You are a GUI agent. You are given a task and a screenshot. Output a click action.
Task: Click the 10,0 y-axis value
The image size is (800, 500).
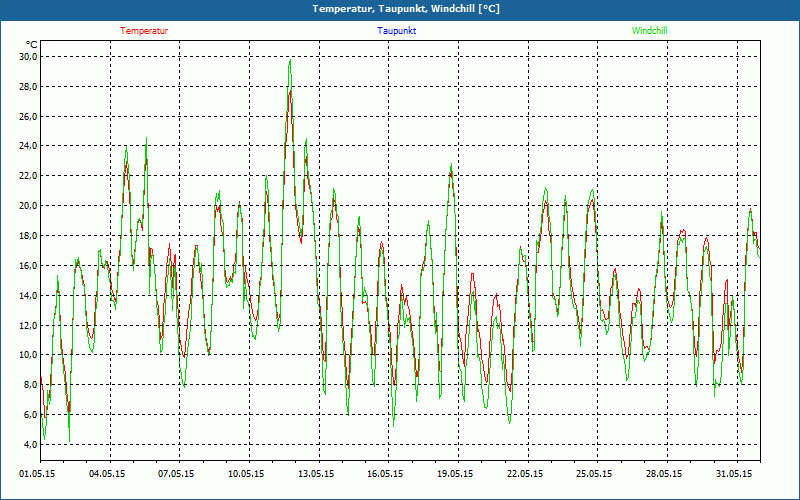point(29,355)
